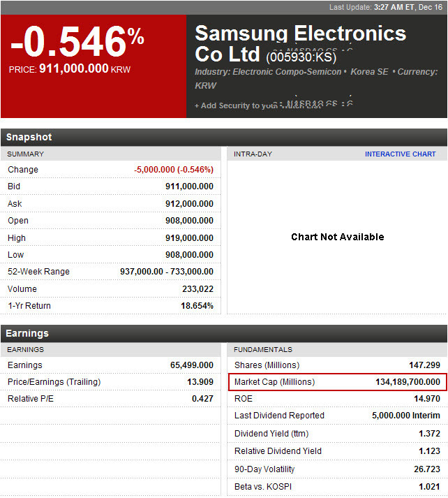The image size is (448, 498).
Task: Click the Industry: Electronic Compo-Semicon text
Action: [x=268, y=72]
